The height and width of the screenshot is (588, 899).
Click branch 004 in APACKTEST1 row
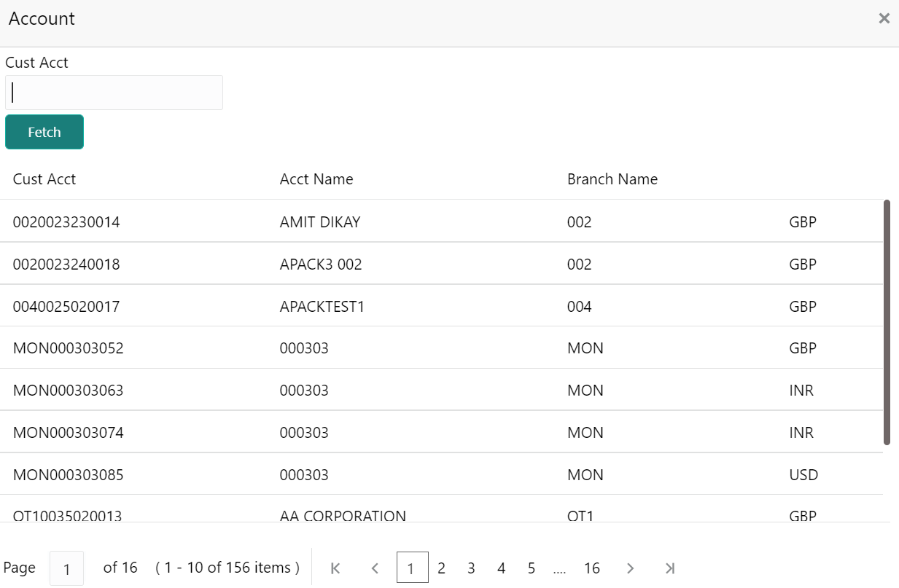(580, 307)
